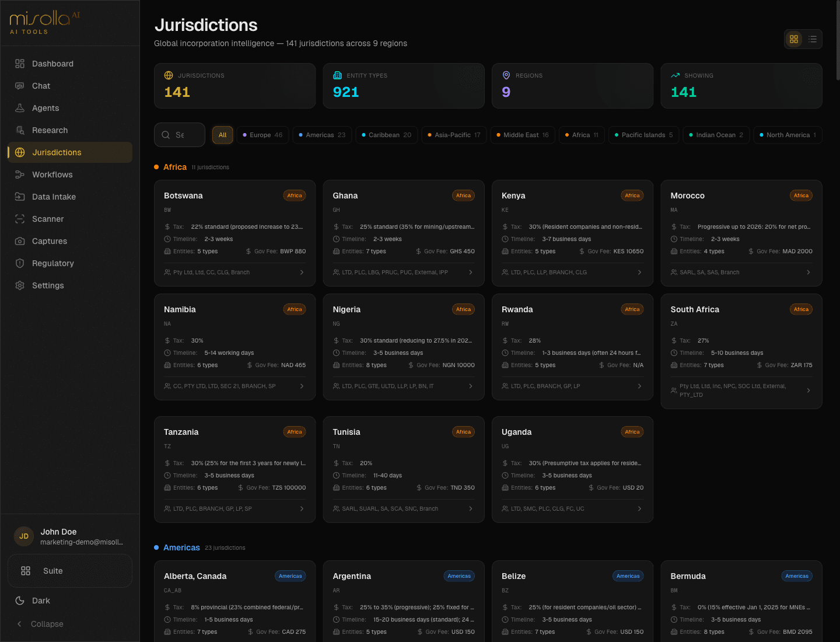Filter by Middle East region

(523, 135)
